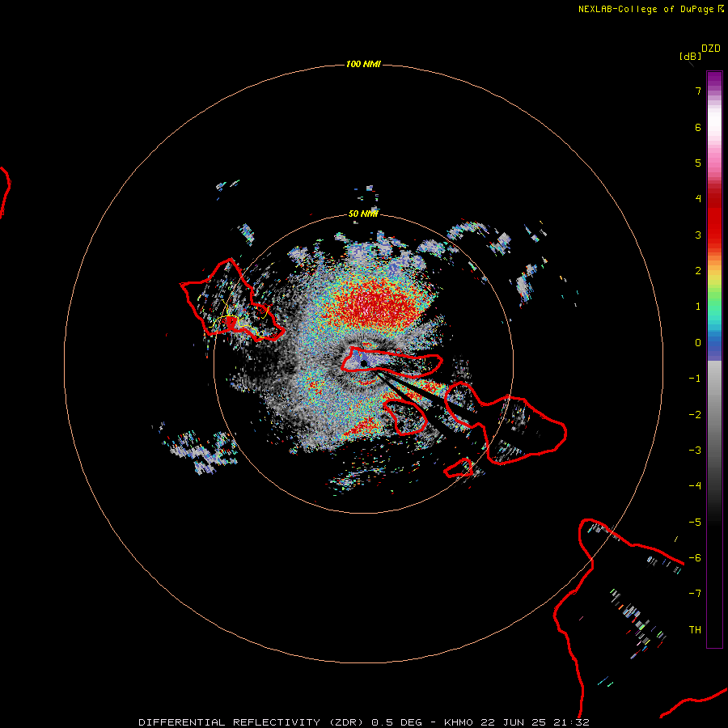Click the -4 value on color scale
Viewport: 728px width, 728px height.
pyautogui.click(x=695, y=486)
